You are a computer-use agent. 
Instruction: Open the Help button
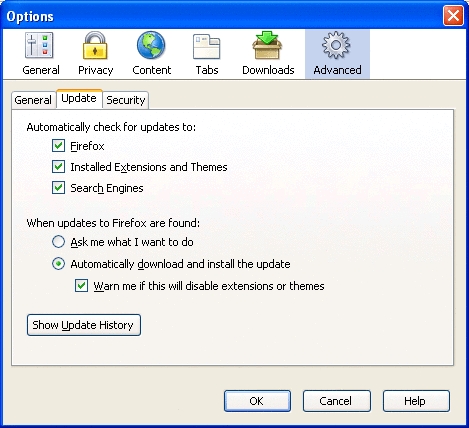tap(416, 401)
